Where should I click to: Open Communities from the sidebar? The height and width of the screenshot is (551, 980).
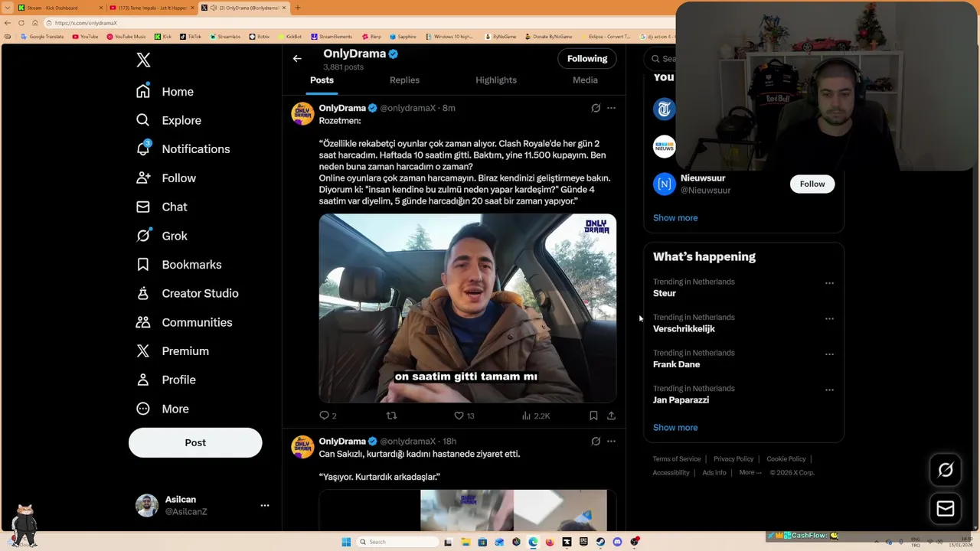pos(184,322)
